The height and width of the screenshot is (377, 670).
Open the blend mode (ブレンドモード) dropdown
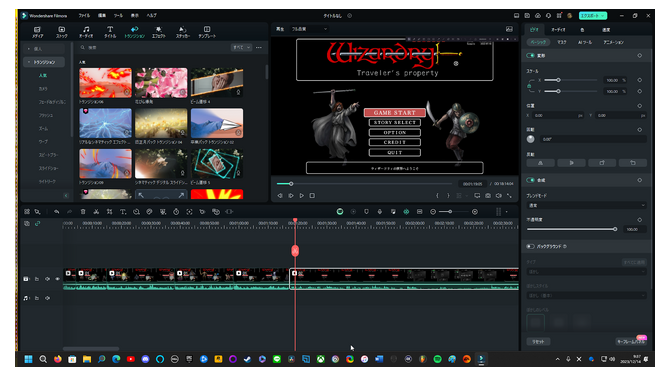586,205
